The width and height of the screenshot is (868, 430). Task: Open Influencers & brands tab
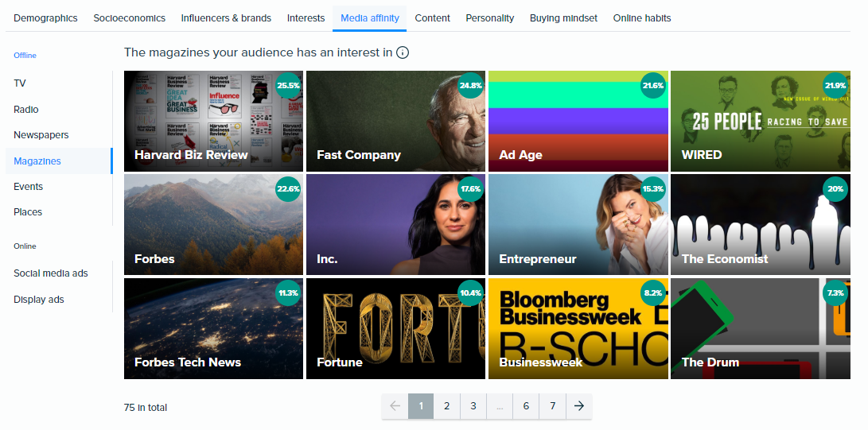coord(226,18)
